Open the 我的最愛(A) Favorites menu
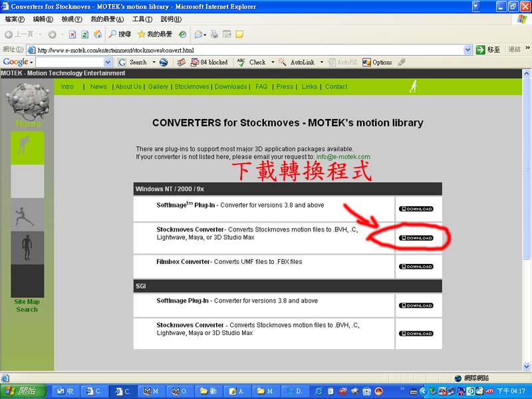The image size is (532, 399). click(x=107, y=19)
